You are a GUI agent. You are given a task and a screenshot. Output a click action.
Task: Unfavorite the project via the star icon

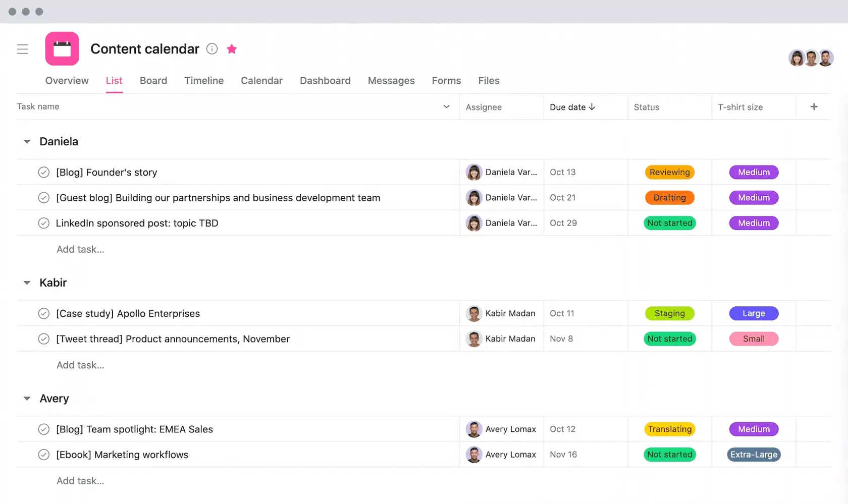[232, 49]
